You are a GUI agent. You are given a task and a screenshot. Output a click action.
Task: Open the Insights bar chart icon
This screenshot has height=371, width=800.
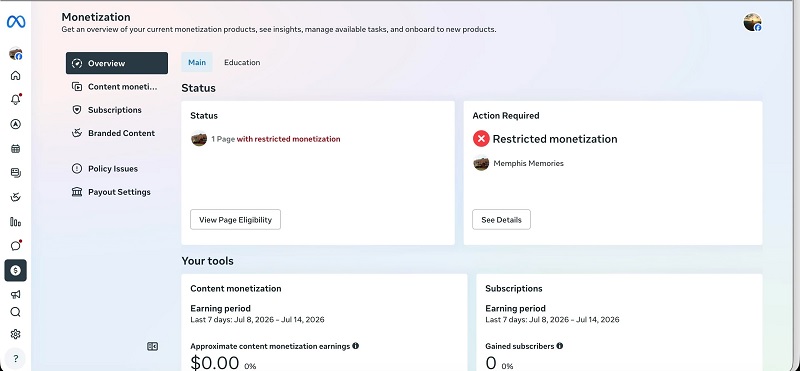(x=16, y=222)
